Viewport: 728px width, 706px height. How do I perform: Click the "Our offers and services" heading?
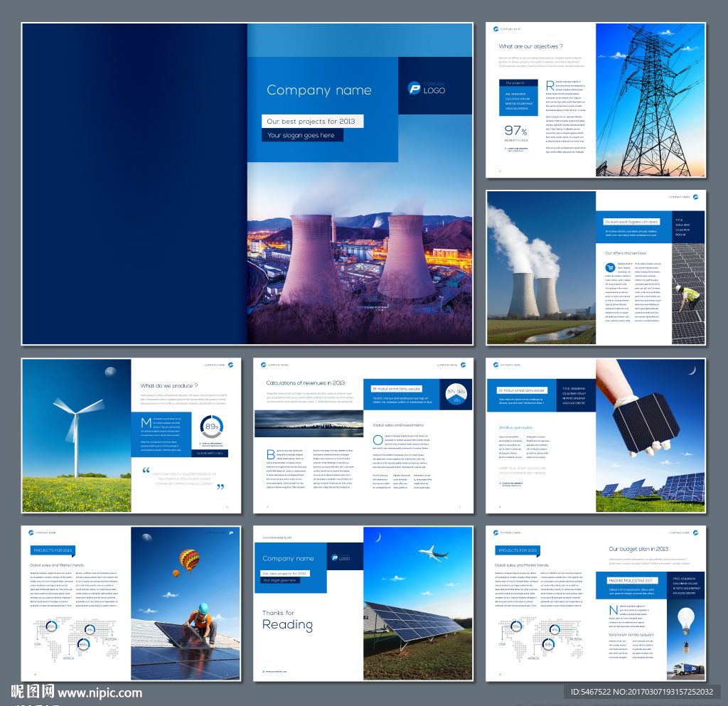click(626, 253)
